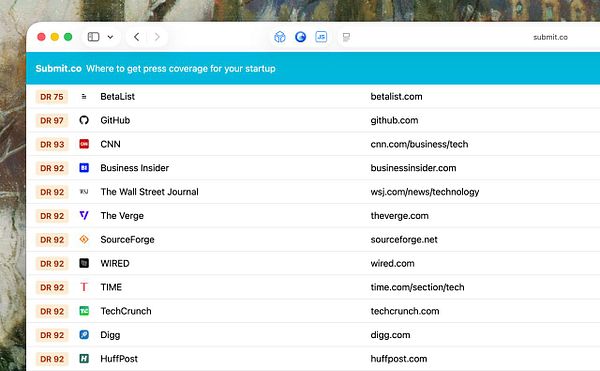
Task: Toggle the Safari sidebar button
Action: click(93, 37)
